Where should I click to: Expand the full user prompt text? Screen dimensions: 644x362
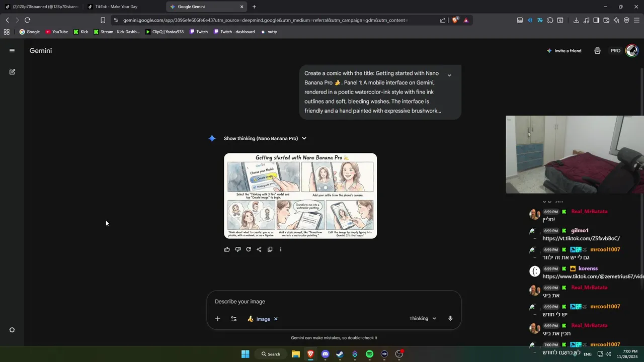pos(449,75)
